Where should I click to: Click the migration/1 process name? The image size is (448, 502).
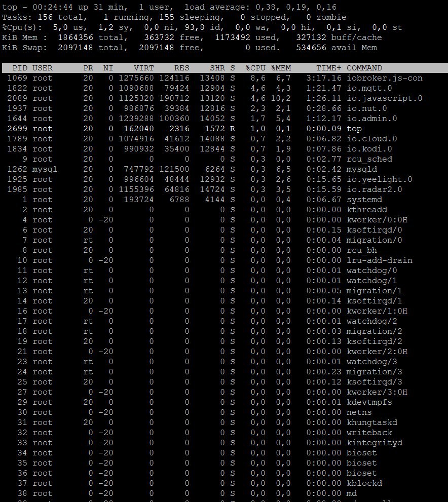375,291
